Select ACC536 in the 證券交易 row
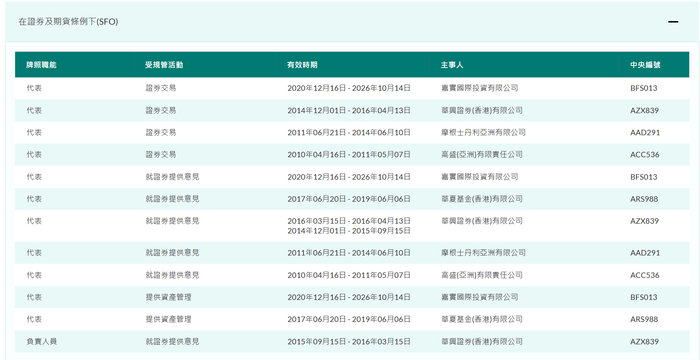 pyautogui.click(x=645, y=155)
